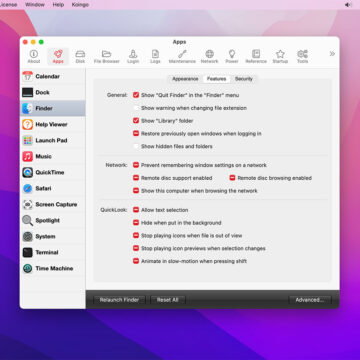Screen dimensions: 360x360
Task: Select Finder in the sidebar
Action: (53, 108)
